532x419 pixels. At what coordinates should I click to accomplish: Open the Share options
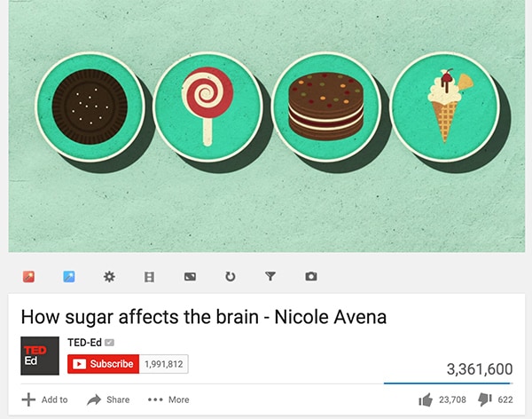click(108, 399)
